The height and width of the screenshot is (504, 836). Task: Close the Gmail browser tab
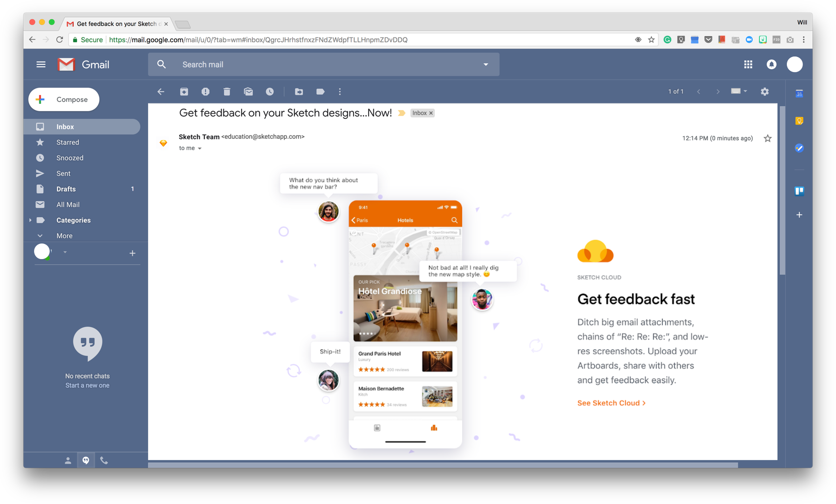tap(166, 24)
